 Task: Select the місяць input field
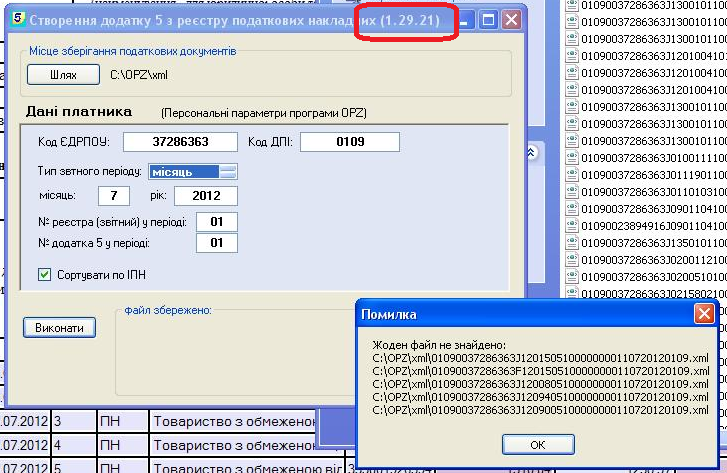(114, 195)
